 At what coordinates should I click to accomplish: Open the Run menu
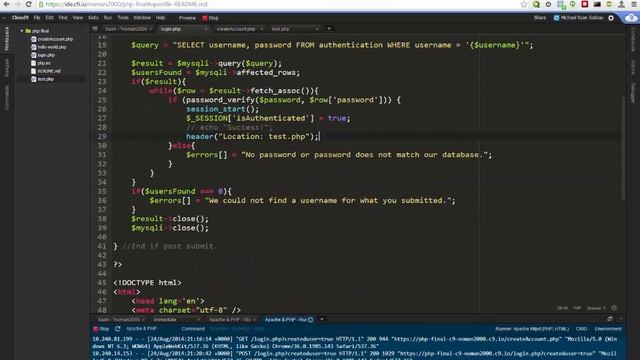(x=108, y=18)
